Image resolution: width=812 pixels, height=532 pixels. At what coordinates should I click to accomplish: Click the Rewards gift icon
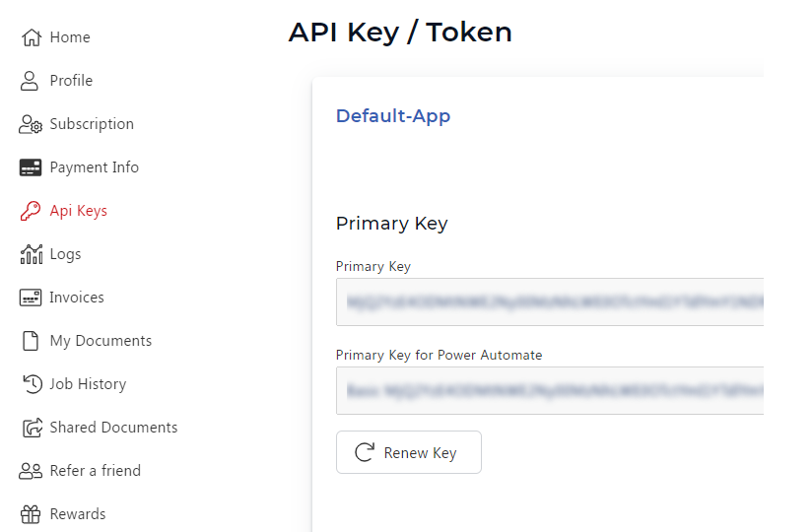[31, 514]
